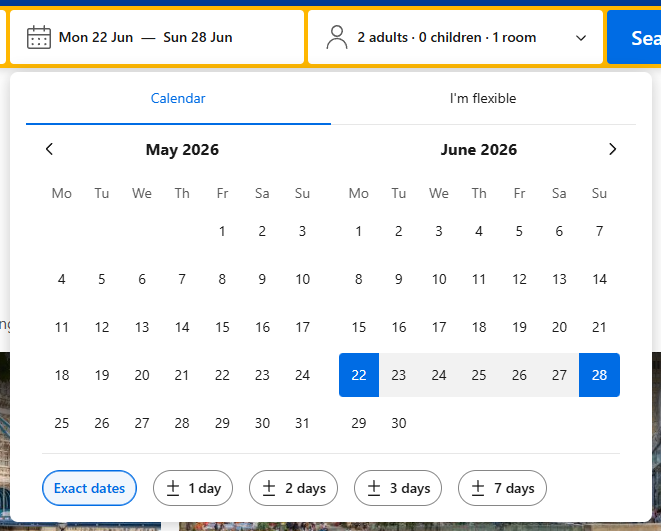Advance to next month with right arrow

[613, 150]
